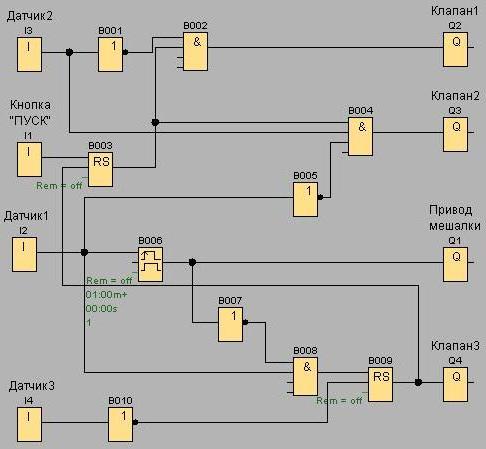
Task: Select input block I3 (Датчик2)
Action: (29, 54)
